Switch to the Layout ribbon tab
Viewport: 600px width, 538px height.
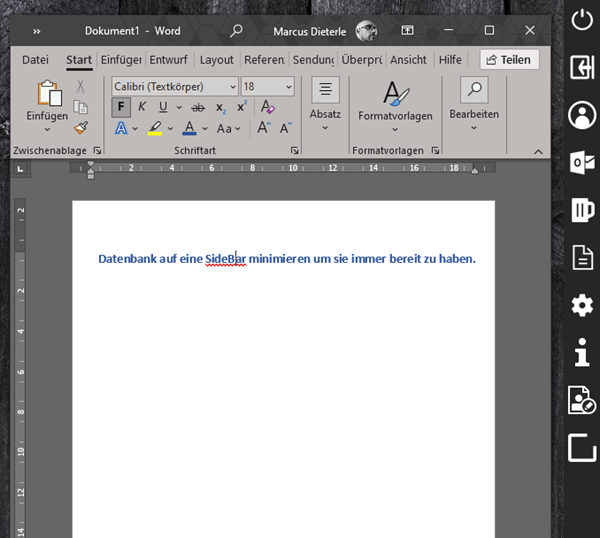(x=216, y=60)
